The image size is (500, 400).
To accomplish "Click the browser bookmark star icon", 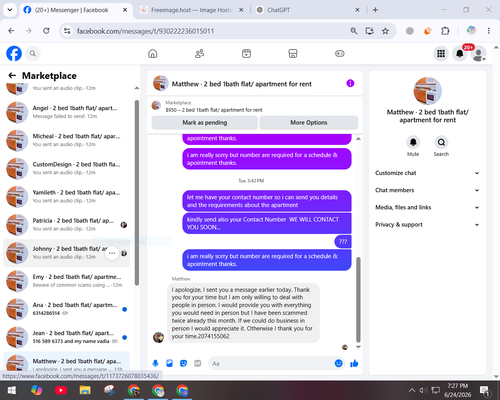I will pyautogui.click(x=385, y=31).
